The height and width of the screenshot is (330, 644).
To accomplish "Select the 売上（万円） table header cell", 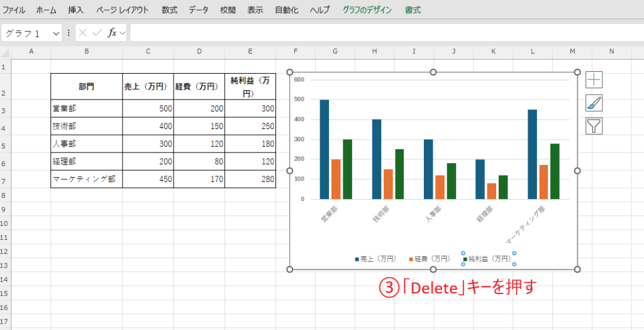I will tap(148, 86).
